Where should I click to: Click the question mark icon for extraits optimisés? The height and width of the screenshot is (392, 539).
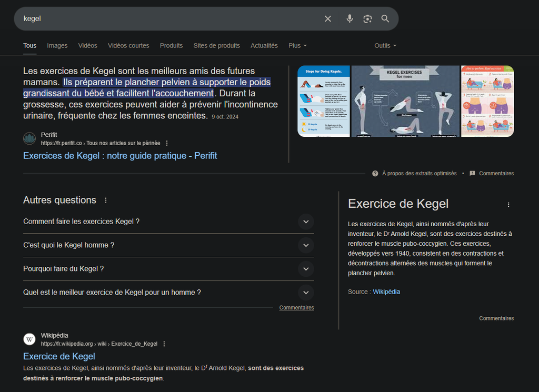click(x=375, y=174)
